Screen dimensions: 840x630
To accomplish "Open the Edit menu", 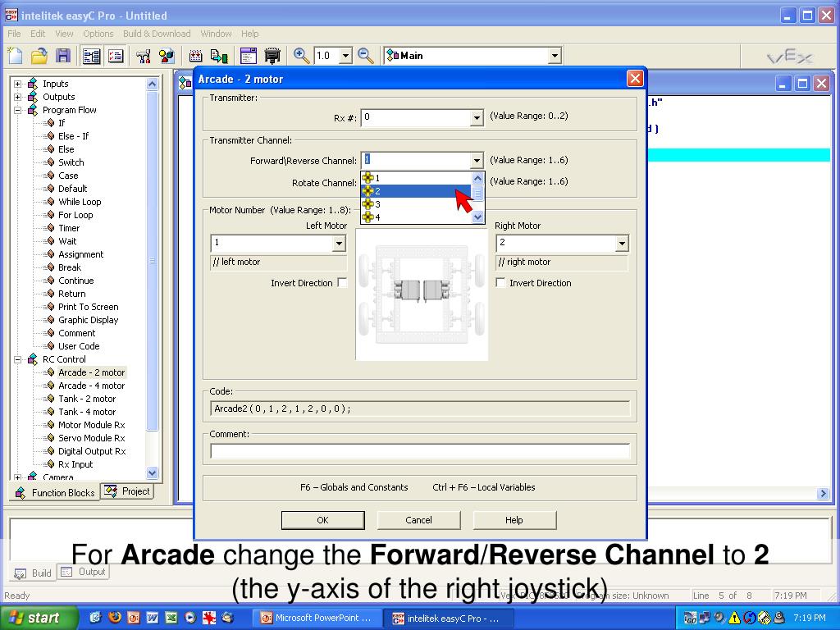I will click(38, 34).
